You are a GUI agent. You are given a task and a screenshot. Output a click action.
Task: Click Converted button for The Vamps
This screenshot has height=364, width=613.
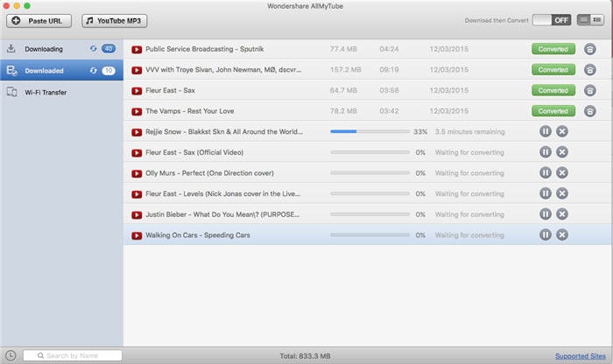click(x=553, y=111)
